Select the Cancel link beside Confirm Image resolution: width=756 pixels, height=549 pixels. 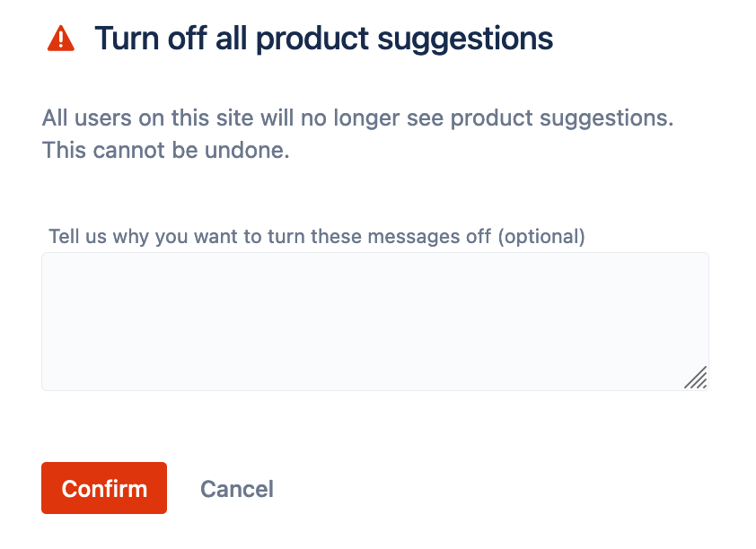[x=237, y=489]
